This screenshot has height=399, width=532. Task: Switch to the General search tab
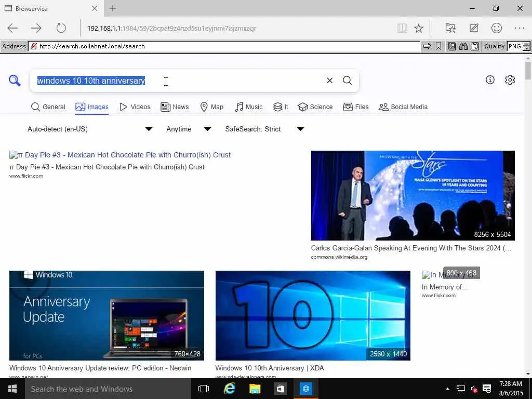tap(48, 107)
